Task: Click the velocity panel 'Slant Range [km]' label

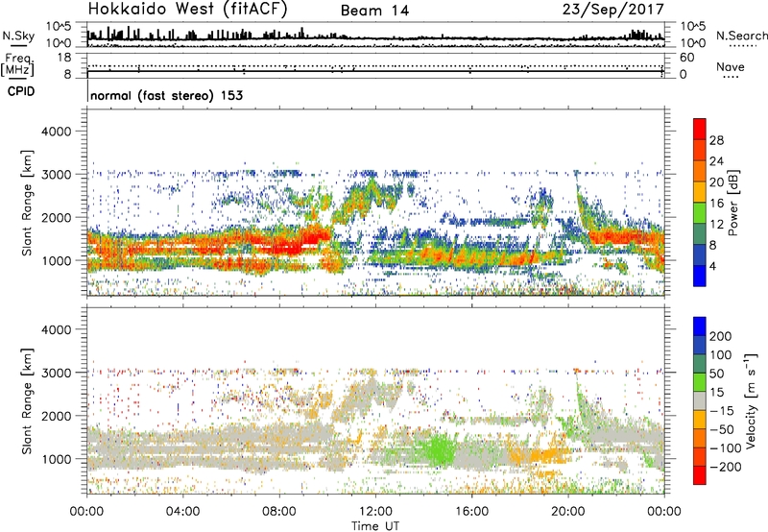Action: point(27,401)
